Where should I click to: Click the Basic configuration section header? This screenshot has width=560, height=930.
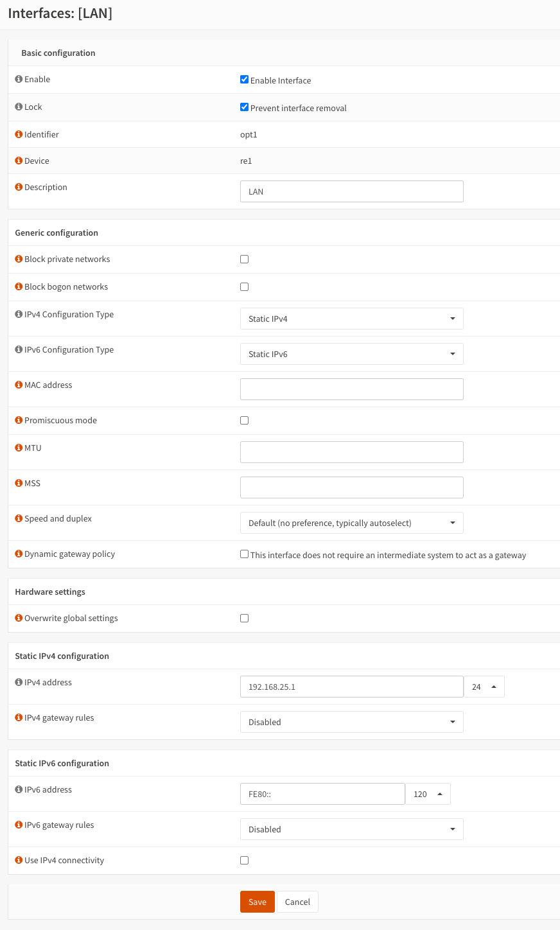click(58, 53)
